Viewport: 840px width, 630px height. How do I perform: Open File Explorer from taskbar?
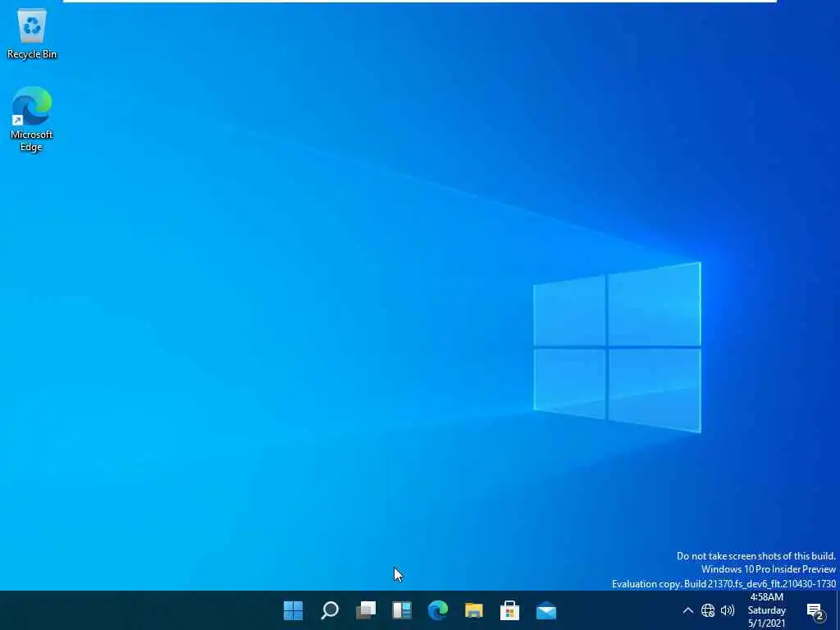tap(473, 610)
